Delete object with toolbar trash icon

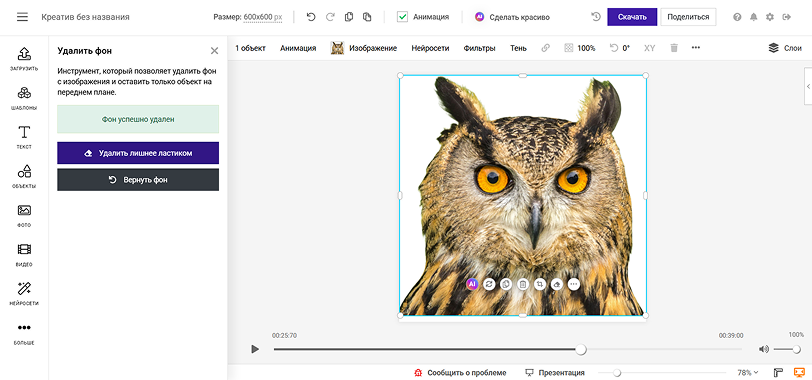click(x=674, y=48)
